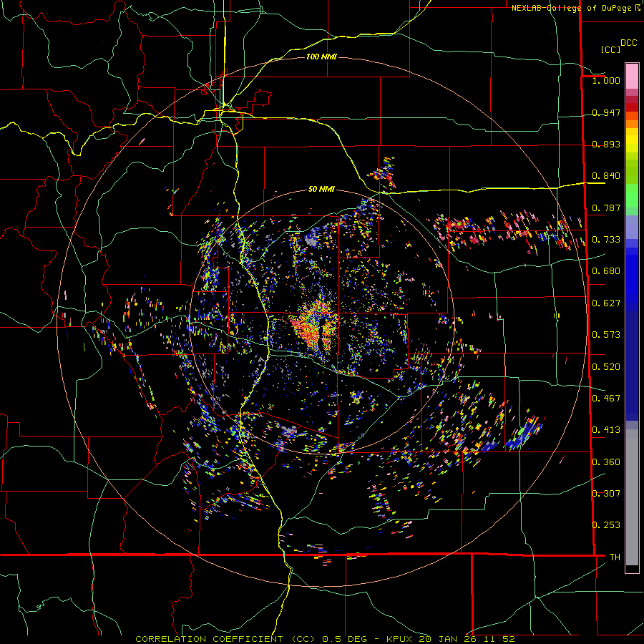The image size is (644, 644).
Task: Select the 0.947 scale value
Action: (x=606, y=112)
